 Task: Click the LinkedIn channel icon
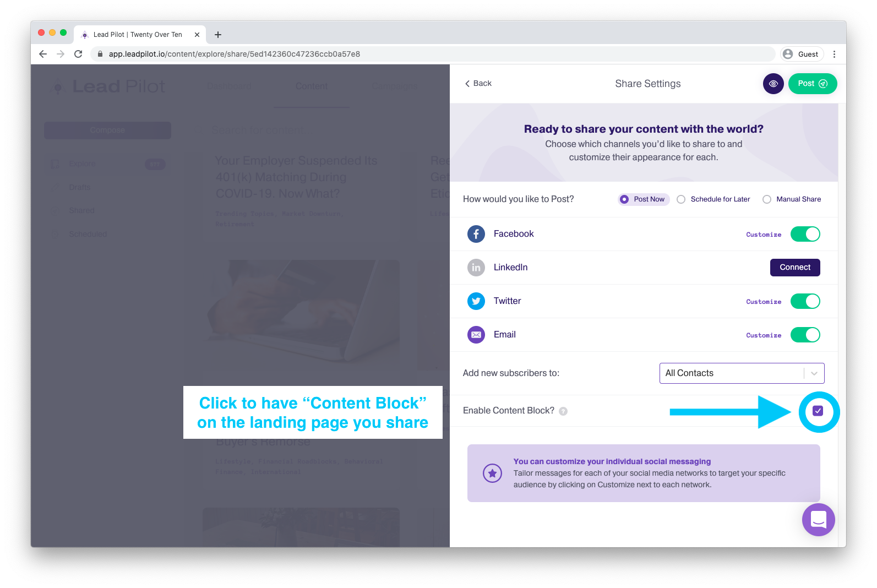(x=476, y=268)
